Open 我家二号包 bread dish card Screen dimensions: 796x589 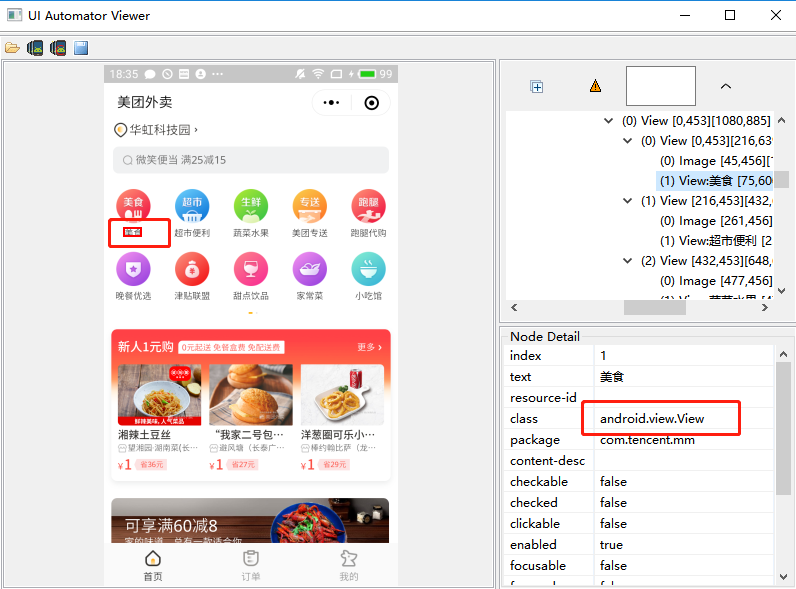click(x=251, y=417)
